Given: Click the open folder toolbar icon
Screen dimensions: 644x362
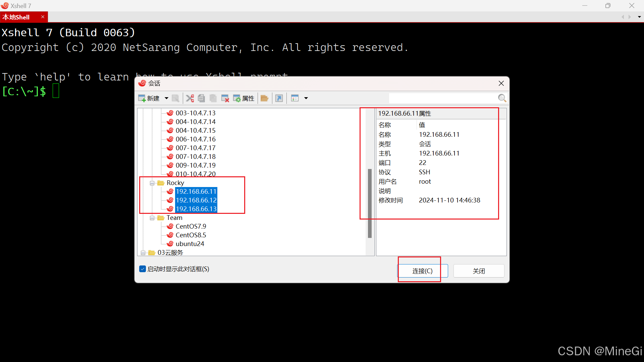Looking at the screenshot, I should pos(265,98).
